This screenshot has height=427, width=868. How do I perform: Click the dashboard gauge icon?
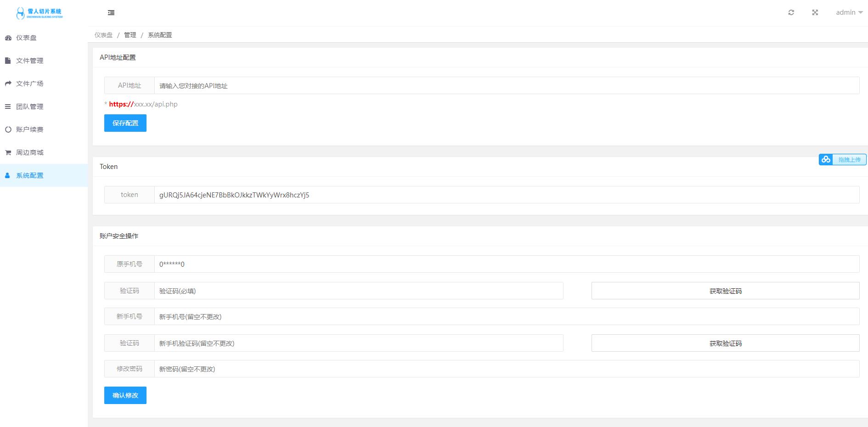8,38
